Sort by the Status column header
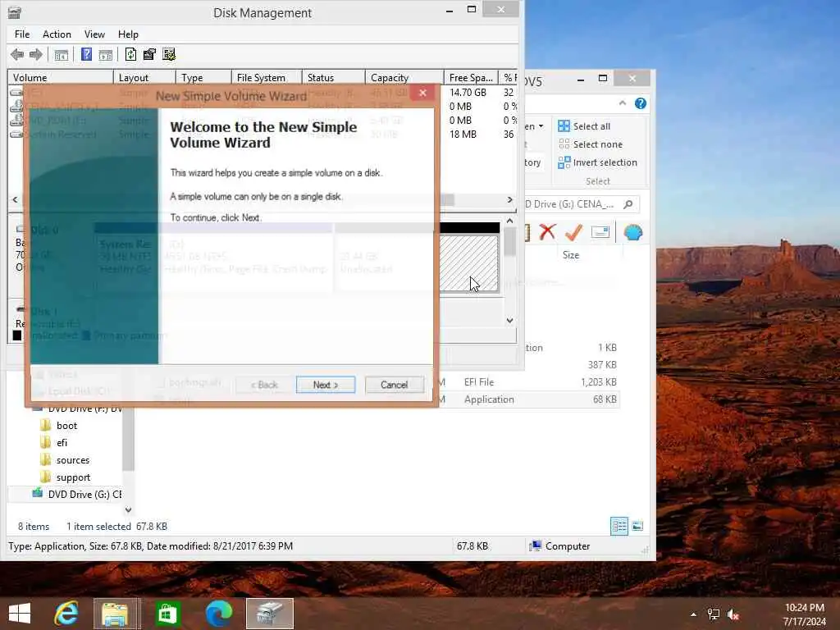 click(x=334, y=78)
